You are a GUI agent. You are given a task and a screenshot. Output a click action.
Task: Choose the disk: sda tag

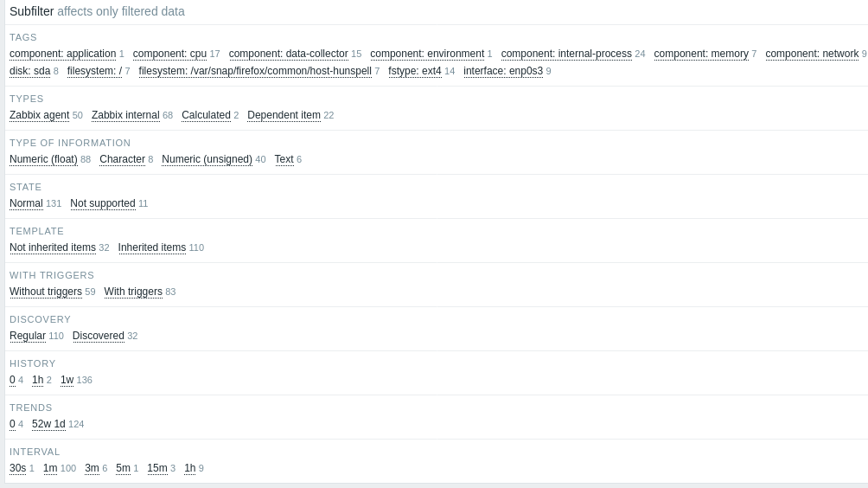[x=30, y=71]
